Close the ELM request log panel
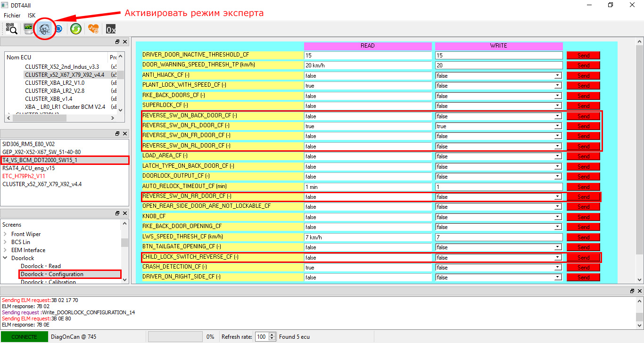 coord(640,292)
